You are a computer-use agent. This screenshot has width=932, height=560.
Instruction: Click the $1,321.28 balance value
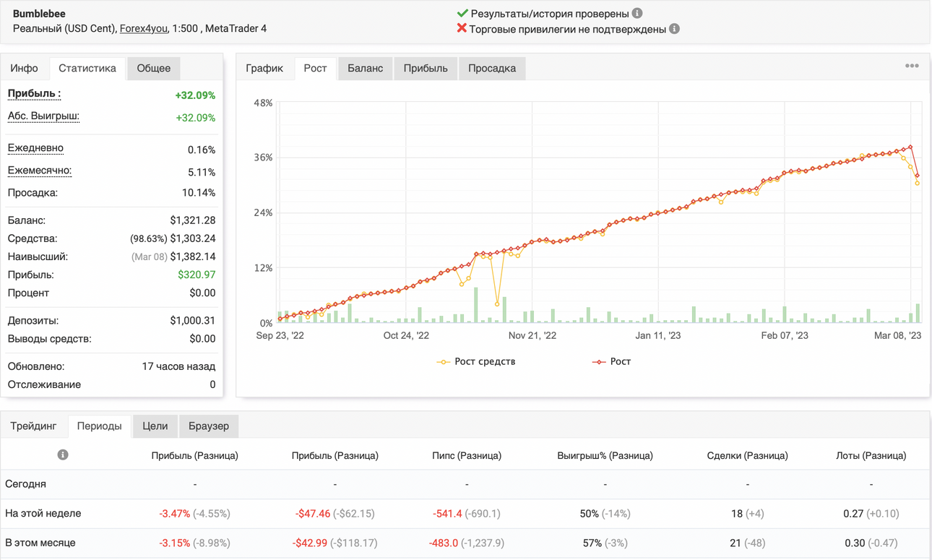pos(193,220)
